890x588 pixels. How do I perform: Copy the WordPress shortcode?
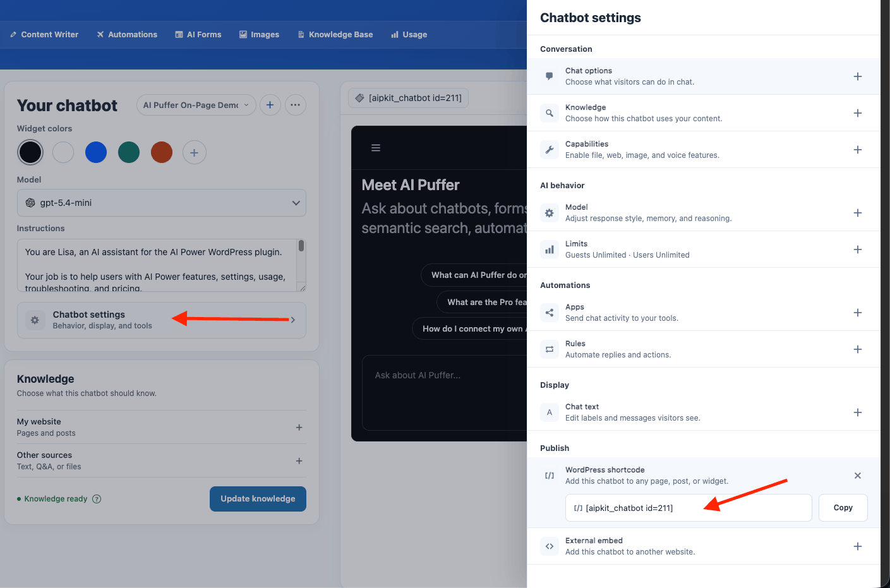(843, 508)
